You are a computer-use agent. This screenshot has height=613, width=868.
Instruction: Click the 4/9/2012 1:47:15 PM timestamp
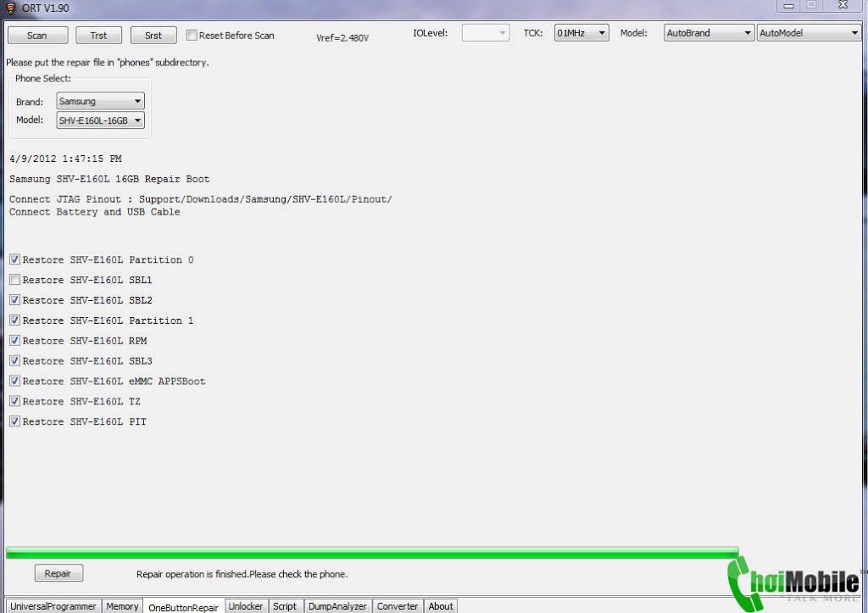[65, 159]
